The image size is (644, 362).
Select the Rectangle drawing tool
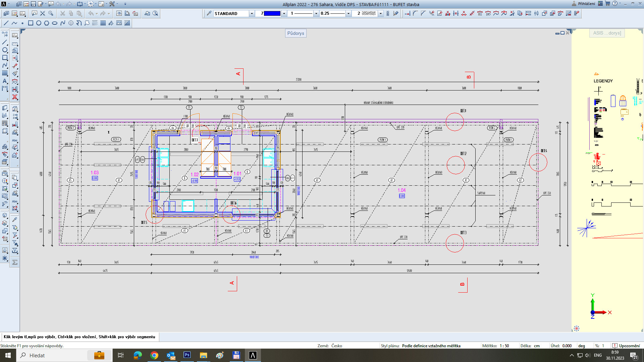(x=31, y=23)
